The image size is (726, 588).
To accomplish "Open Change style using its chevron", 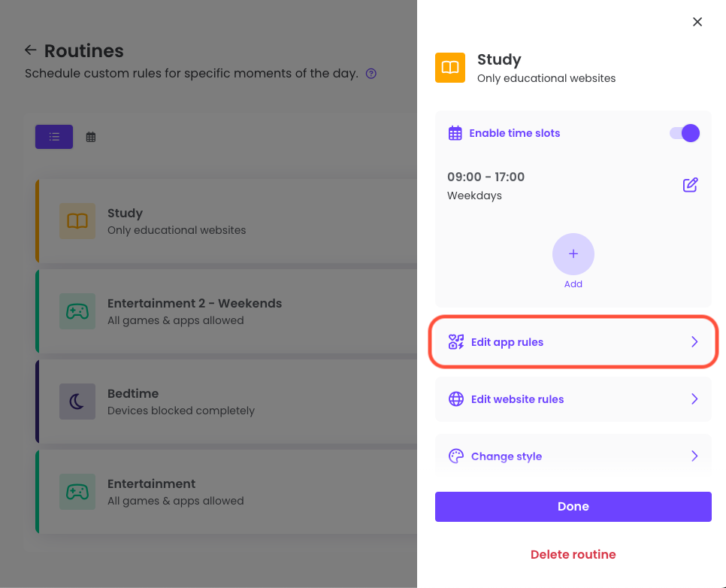I will [x=694, y=456].
